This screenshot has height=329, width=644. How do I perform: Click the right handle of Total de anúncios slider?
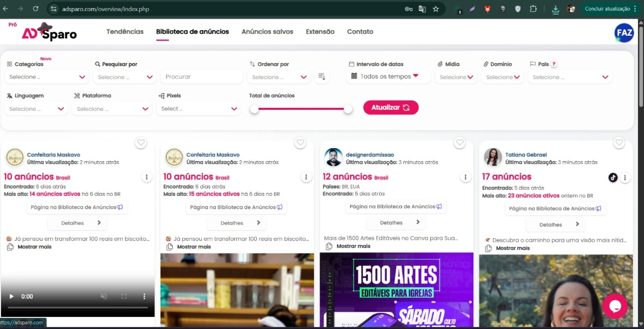coord(348,109)
